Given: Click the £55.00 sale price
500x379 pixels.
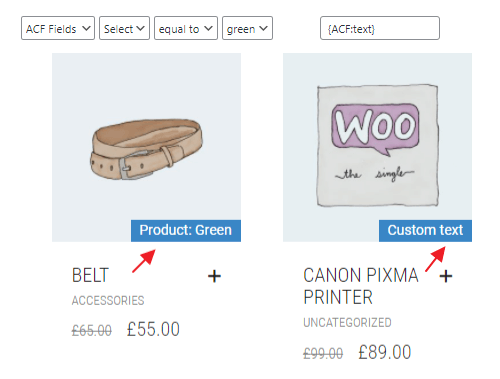Looking at the screenshot, I should point(153,329).
